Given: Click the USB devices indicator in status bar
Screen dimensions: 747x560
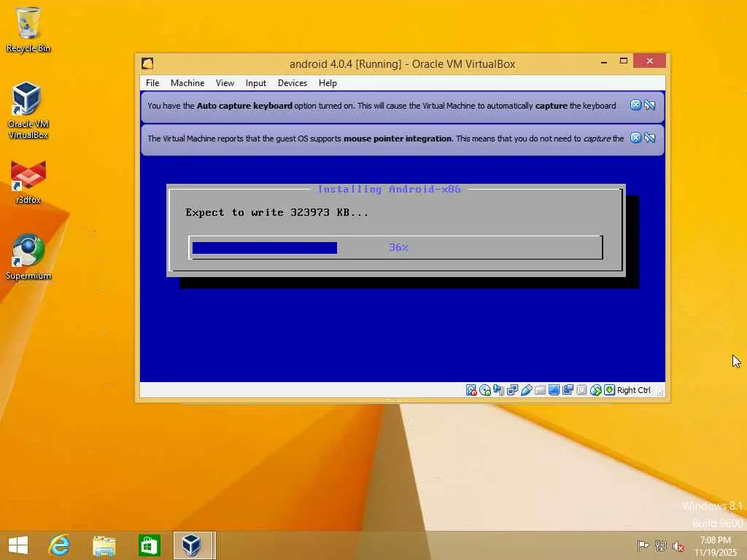Looking at the screenshot, I should point(527,391).
